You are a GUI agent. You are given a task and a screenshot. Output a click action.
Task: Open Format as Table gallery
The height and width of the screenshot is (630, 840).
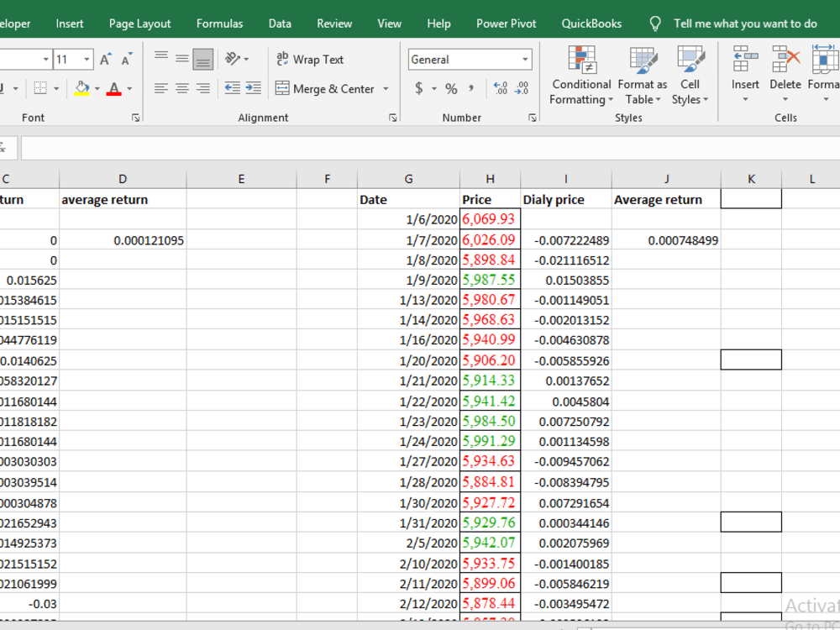(643, 75)
